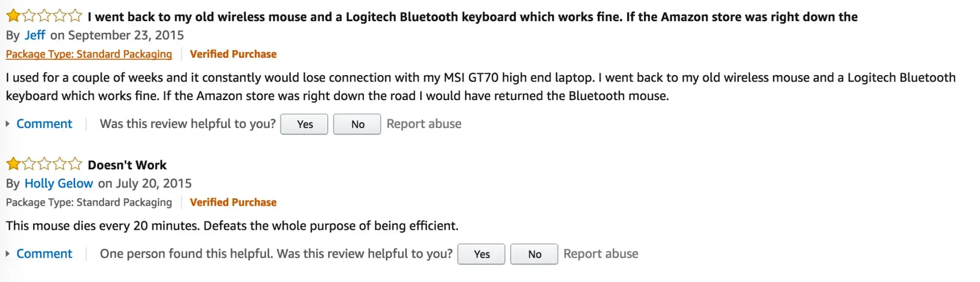Mark Jeff's review helpful with Yes

pyautogui.click(x=304, y=124)
